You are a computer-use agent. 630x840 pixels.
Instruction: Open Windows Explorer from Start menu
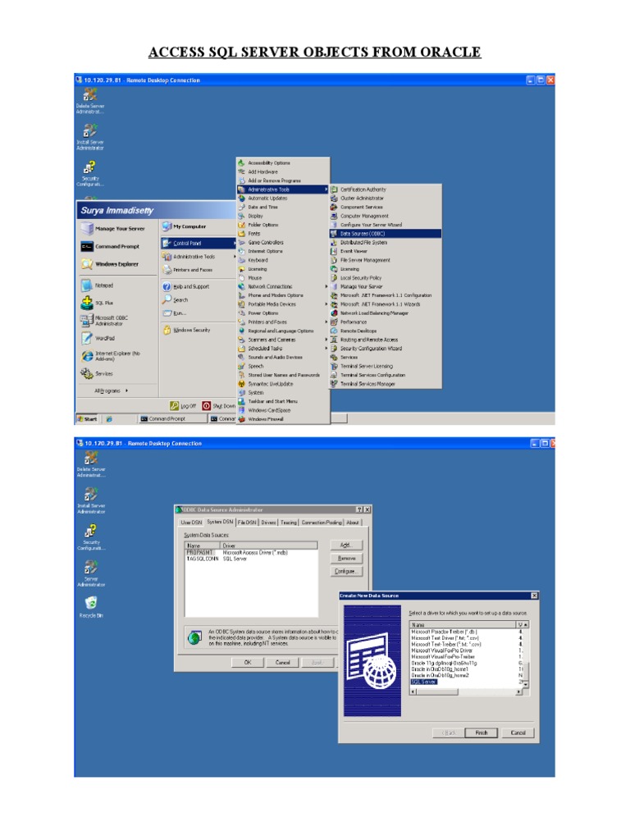click(x=110, y=264)
